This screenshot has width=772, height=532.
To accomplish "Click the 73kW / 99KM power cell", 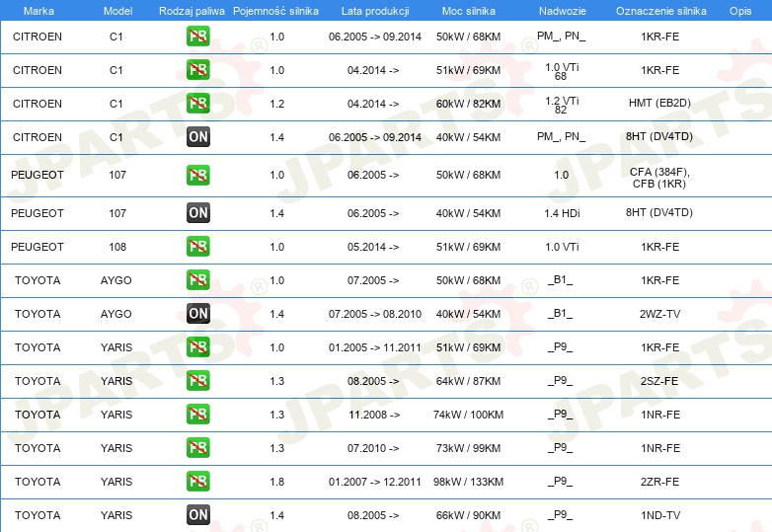I will point(468,448).
